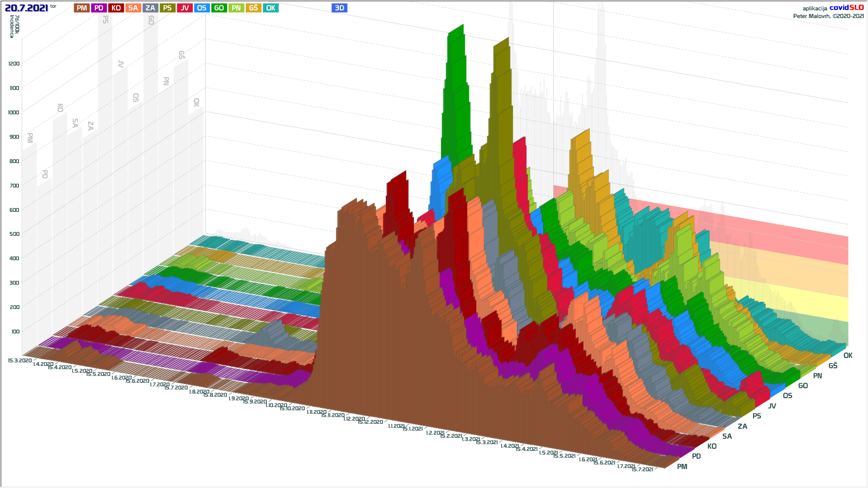Select the ZA gray region button
This screenshot has height=488, width=868.
click(151, 8)
